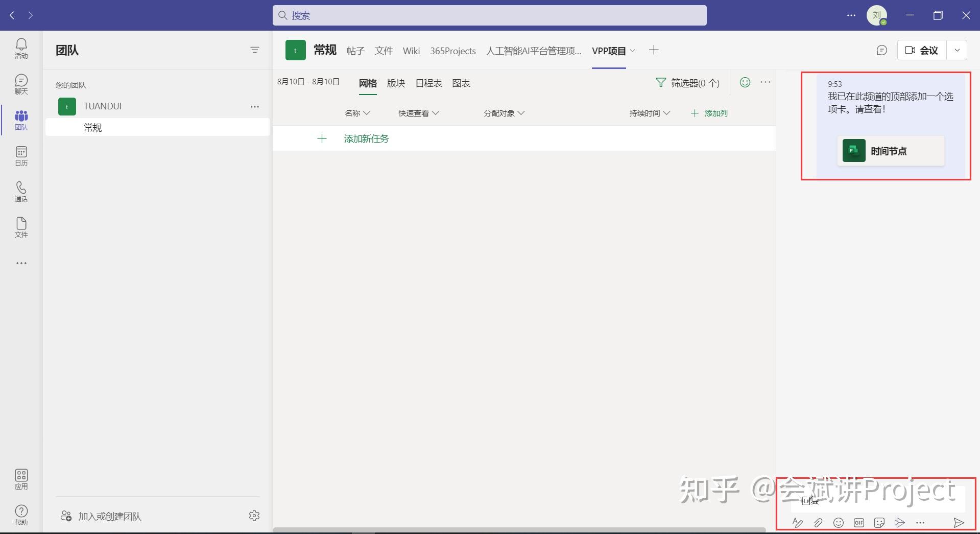This screenshot has height=534, width=980.
Task: Open the 快速查看 column dropdown
Action: click(x=419, y=113)
